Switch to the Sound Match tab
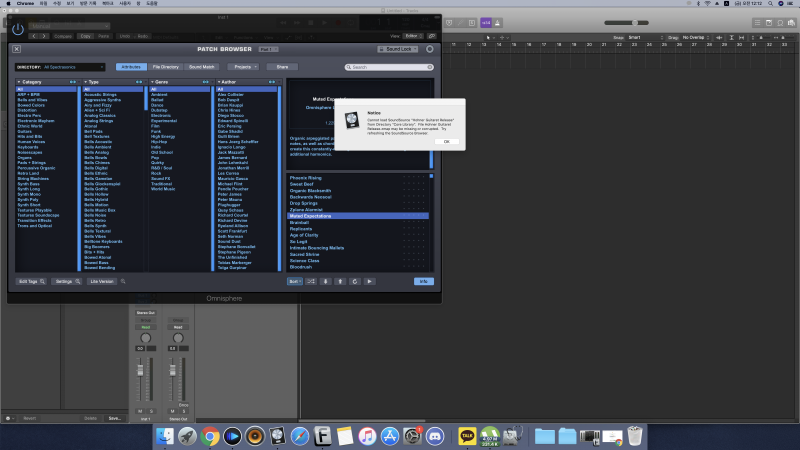Image resolution: width=800 pixels, height=450 pixels. coord(202,67)
